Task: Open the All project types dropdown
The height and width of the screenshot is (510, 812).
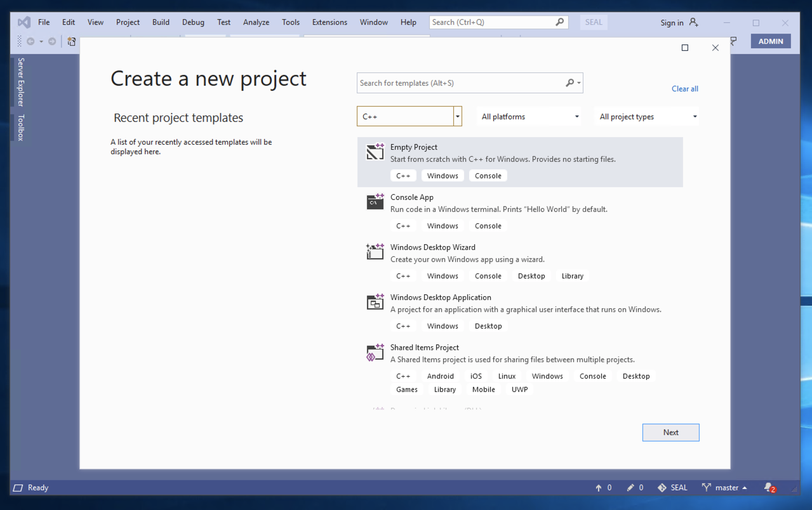Action: [x=648, y=117]
